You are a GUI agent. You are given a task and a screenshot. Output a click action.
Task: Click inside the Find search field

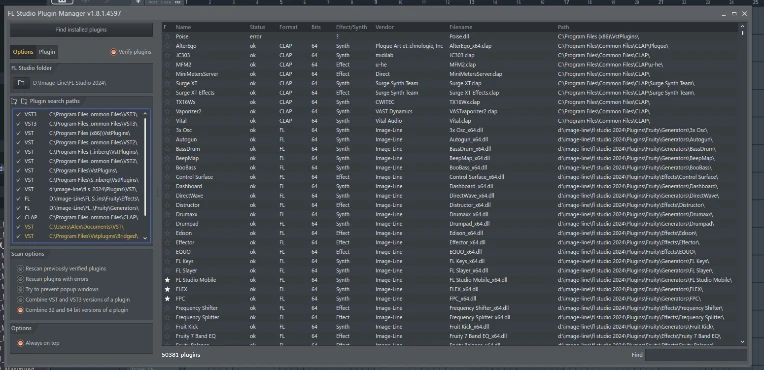point(695,355)
